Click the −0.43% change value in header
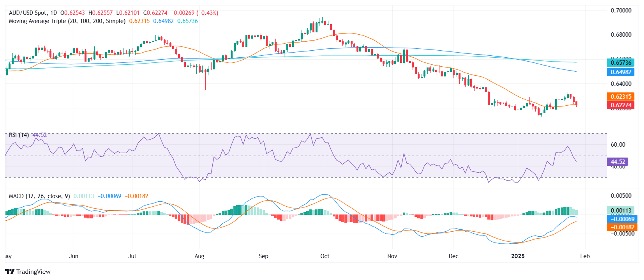The height and width of the screenshot is (280, 644). 208,13
